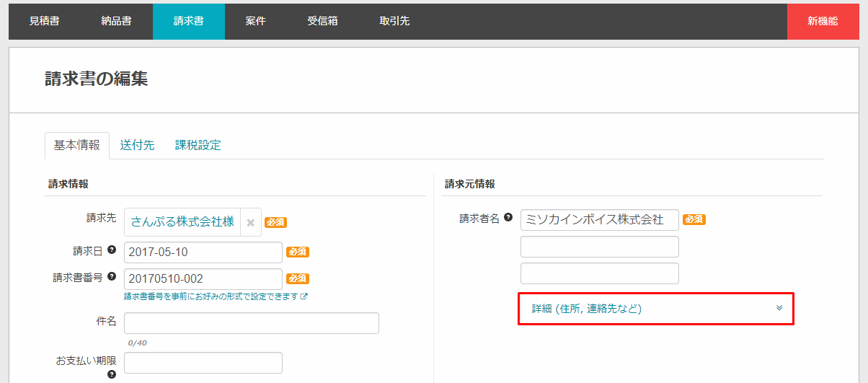
Task: Expand 詳細 (住所, 連絡先など) section
Action: (586, 309)
